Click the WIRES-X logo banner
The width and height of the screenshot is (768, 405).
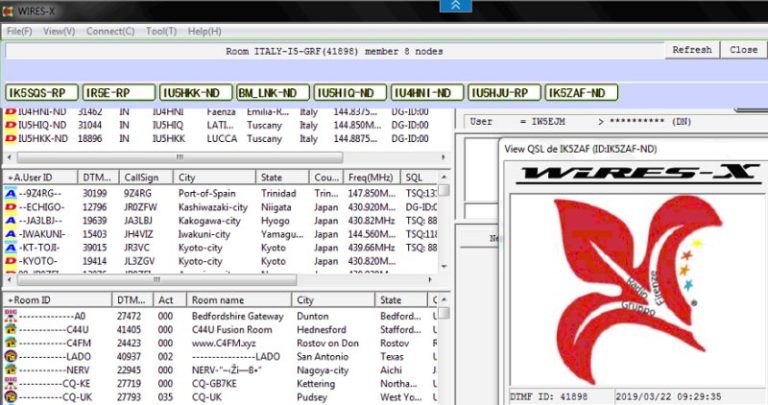coord(639,174)
